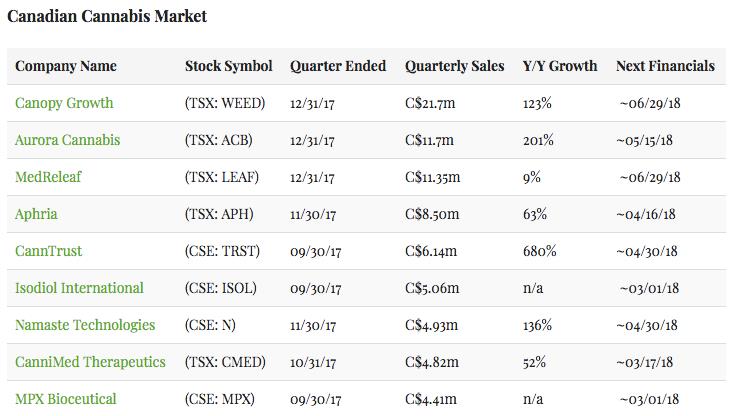The height and width of the screenshot is (416, 735).
Task: Click the Company Name column header
Action: point(66,66)
